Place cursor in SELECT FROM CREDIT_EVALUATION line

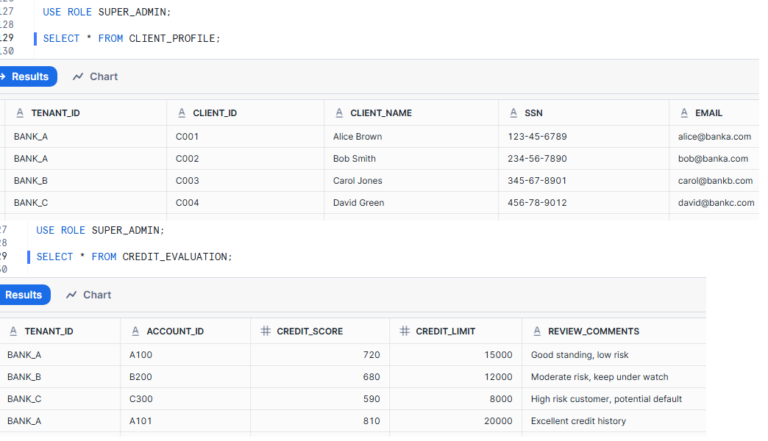(x=134, y=257)
